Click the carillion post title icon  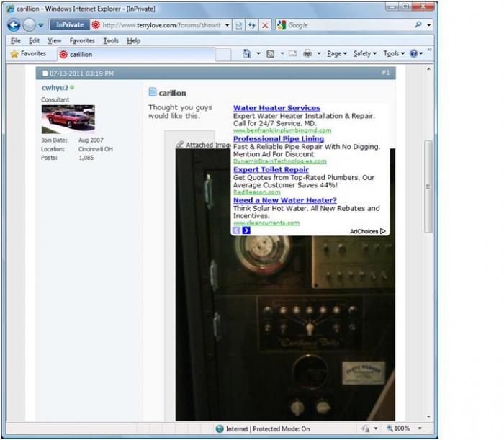pos(153,92)
